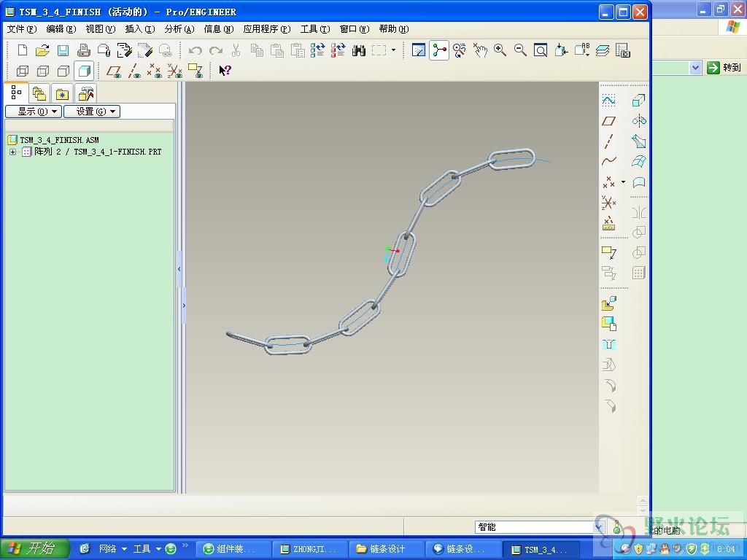The height and width of the screenshot is (560, 747).
Task: Switch to ZHONGJI taskbar window
Action: click(x=310, y=549)
